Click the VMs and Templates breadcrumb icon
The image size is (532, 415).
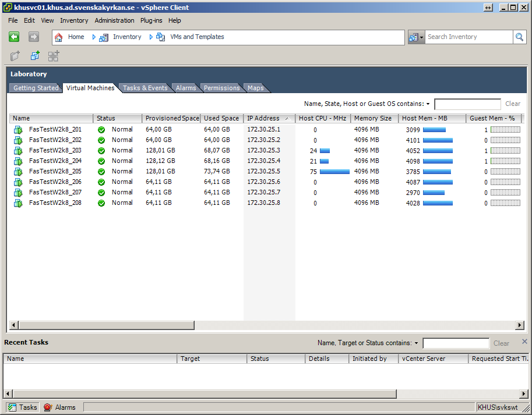pyautogui.click(x=160, y=37)
